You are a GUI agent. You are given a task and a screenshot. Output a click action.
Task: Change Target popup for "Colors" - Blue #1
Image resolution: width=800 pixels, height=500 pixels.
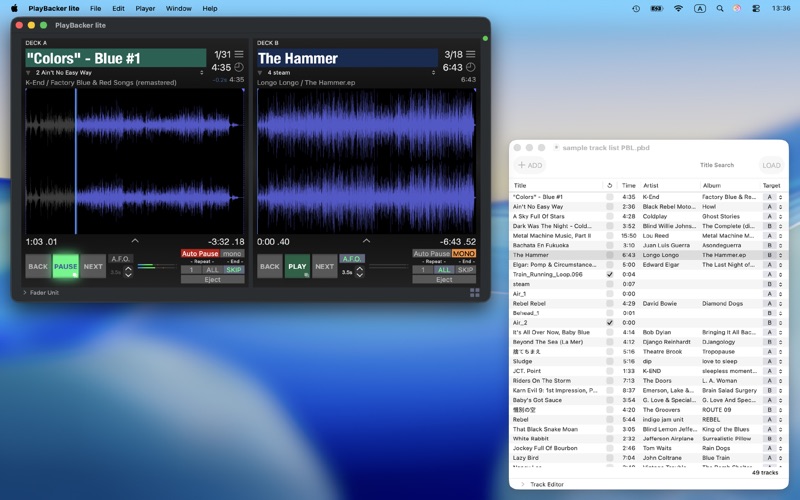point(773,197)
